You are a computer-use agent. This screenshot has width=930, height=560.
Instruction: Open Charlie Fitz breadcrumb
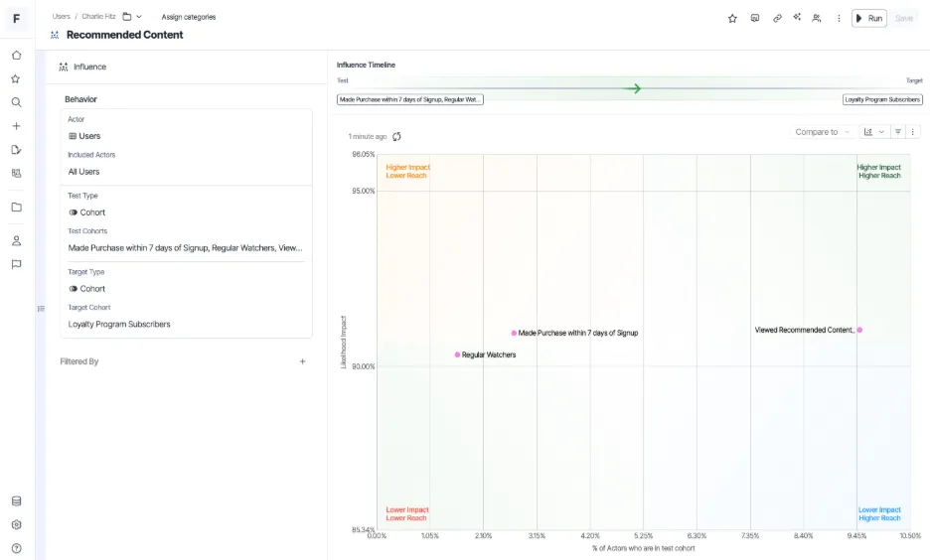pos(98,17)
